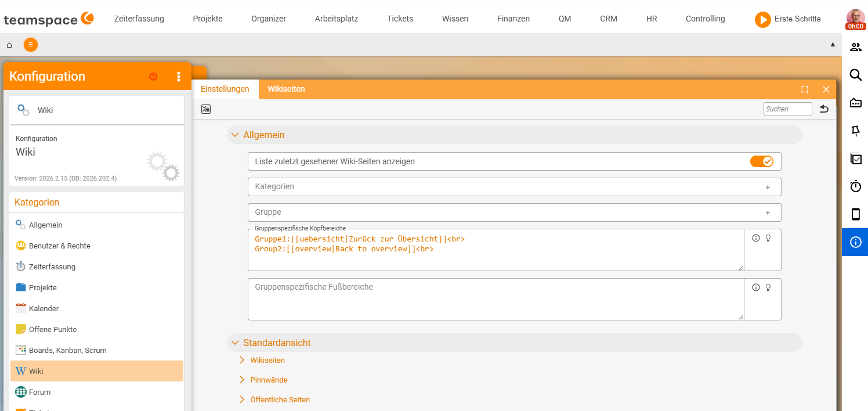Select the highlighted Wiki category
868x411 pixels.
click(97, 371)
